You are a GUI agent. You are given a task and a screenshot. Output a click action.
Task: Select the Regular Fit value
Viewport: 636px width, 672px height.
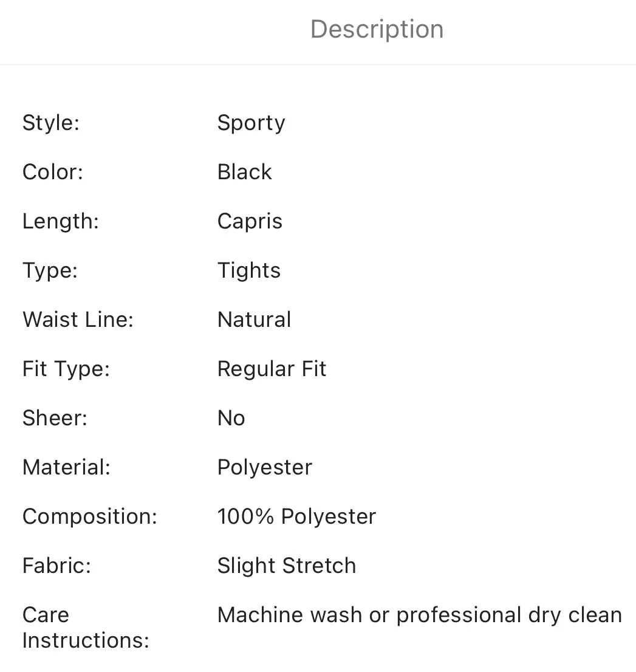tap(272, 369)
